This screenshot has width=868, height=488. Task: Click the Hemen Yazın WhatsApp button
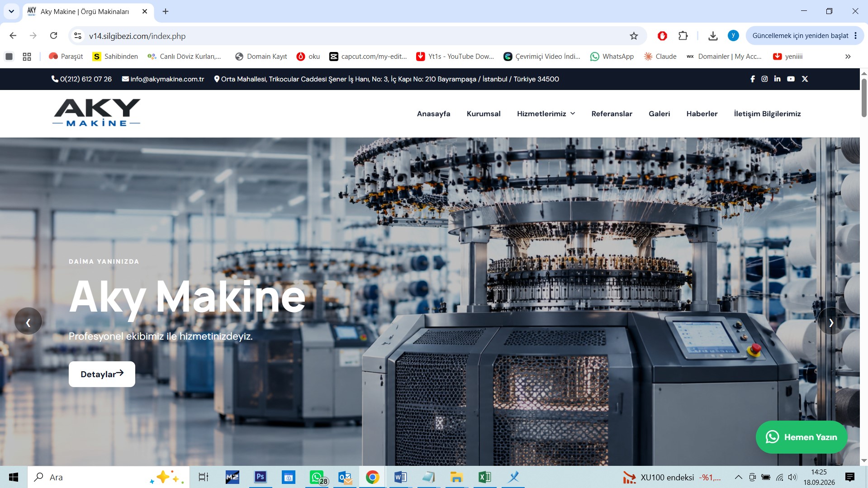(x=801, y=437)
